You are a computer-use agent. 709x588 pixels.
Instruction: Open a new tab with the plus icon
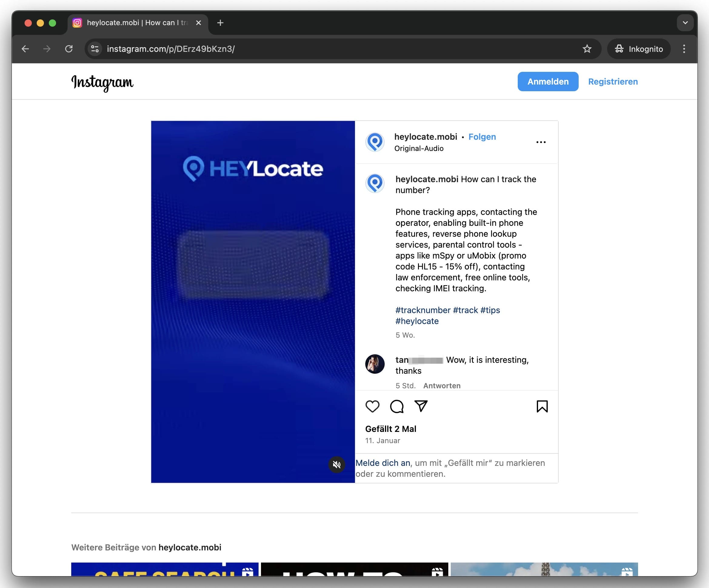(x=220, y=23)
